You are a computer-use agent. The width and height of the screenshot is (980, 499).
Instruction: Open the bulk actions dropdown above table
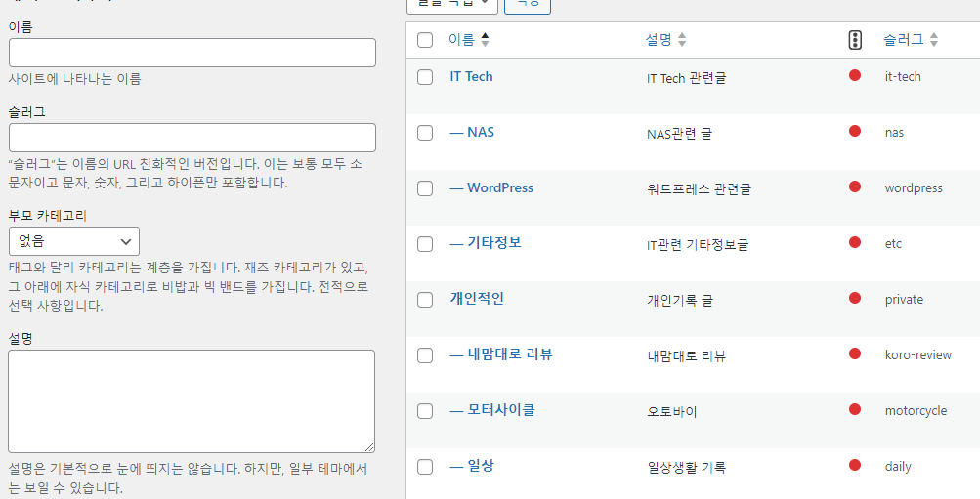point(451,6)
